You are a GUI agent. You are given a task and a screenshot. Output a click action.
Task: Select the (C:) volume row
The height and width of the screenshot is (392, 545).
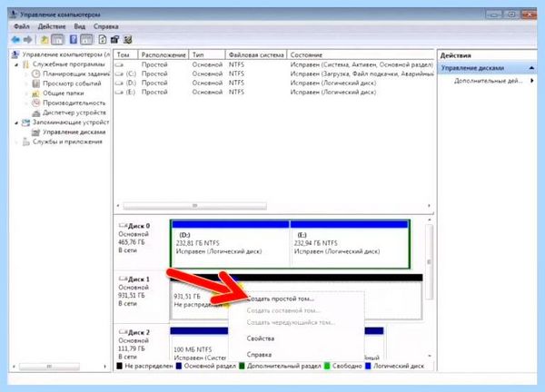point(274,73)
